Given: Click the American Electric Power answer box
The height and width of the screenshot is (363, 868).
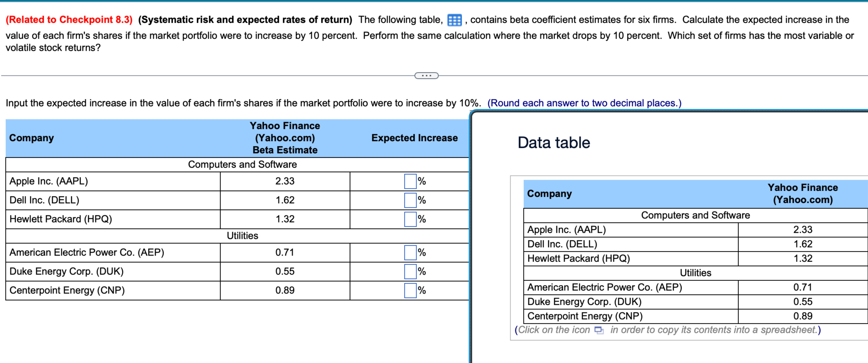Looking at the screenshot, I should coord(410,252).
